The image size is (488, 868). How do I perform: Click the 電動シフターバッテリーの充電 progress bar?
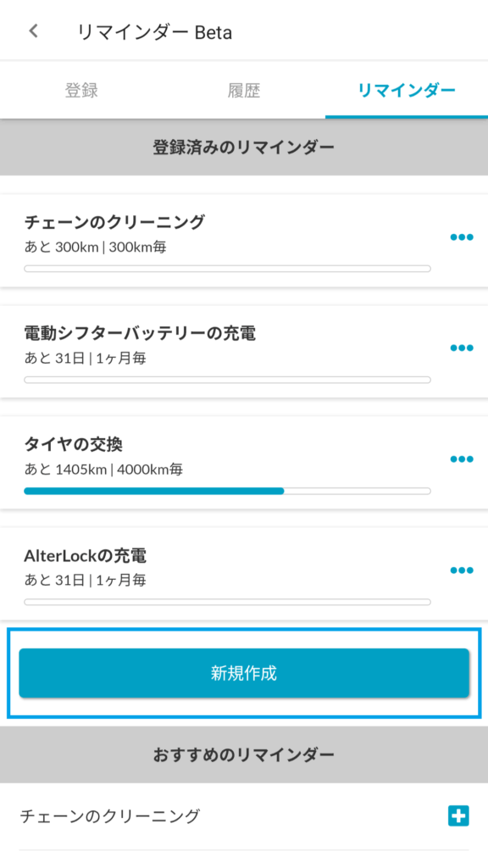227,380
